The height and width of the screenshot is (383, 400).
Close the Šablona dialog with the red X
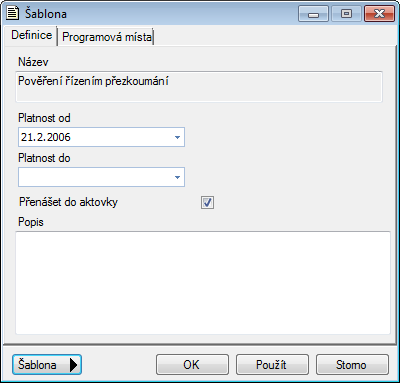(x=379, y=14)
